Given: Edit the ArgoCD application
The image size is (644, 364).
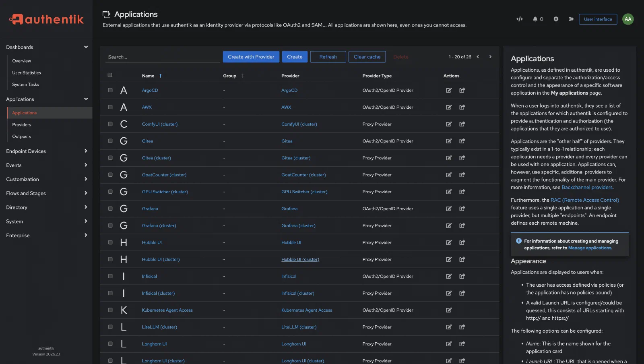Looking at the screenshot, I should coord(449,90).
